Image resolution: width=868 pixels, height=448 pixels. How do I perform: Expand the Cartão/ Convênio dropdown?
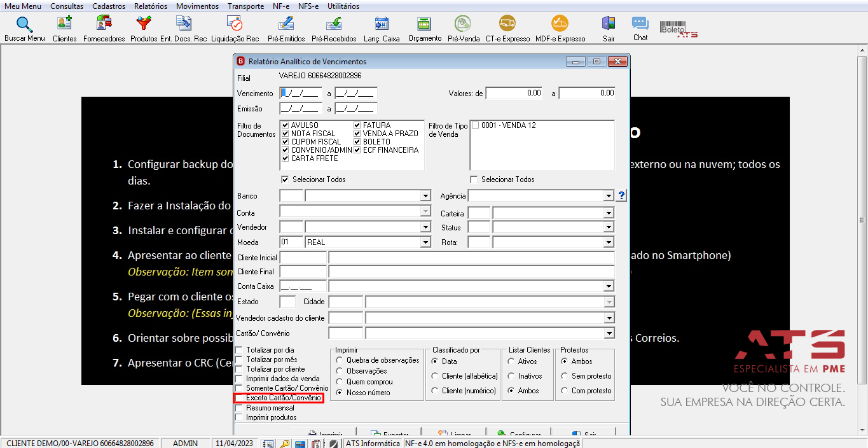609,333
